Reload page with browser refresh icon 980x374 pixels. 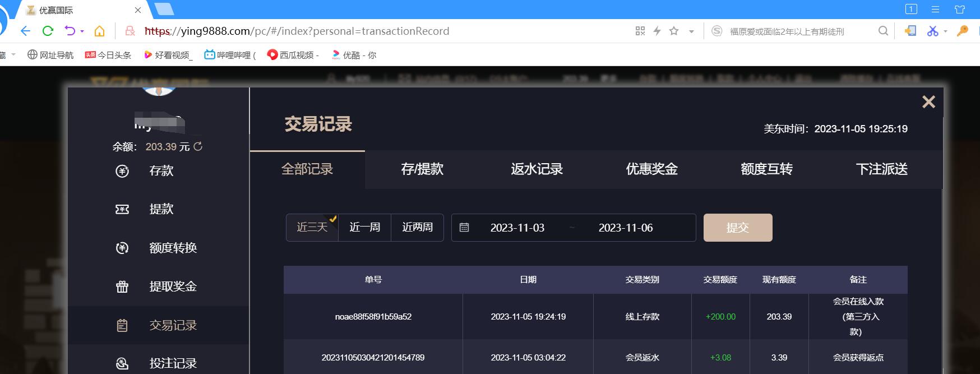[48, 31]
